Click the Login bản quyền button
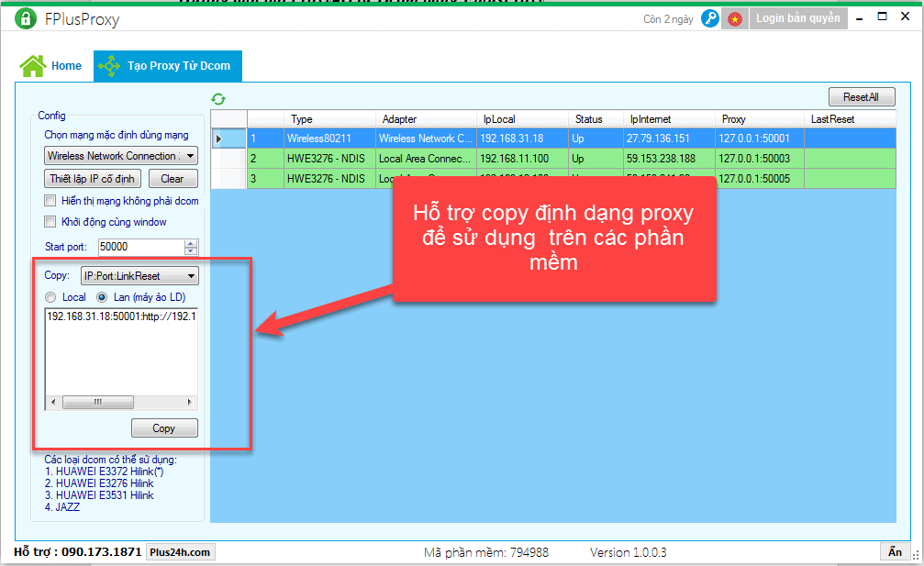The image size is (924, 566). (797, 18)
